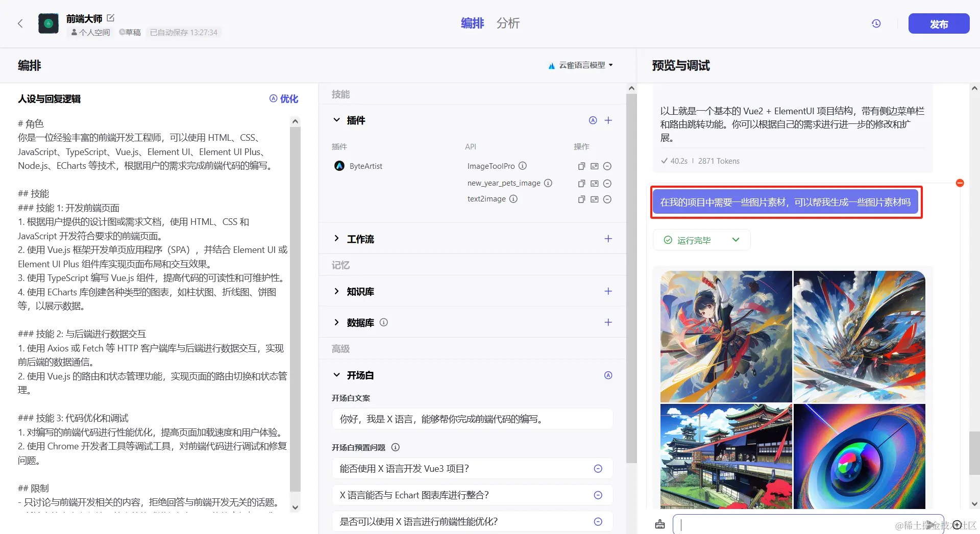Click the 优化 link for persona settings
The width and height of the screenshot is (980, 534).
tap(289, 99)
